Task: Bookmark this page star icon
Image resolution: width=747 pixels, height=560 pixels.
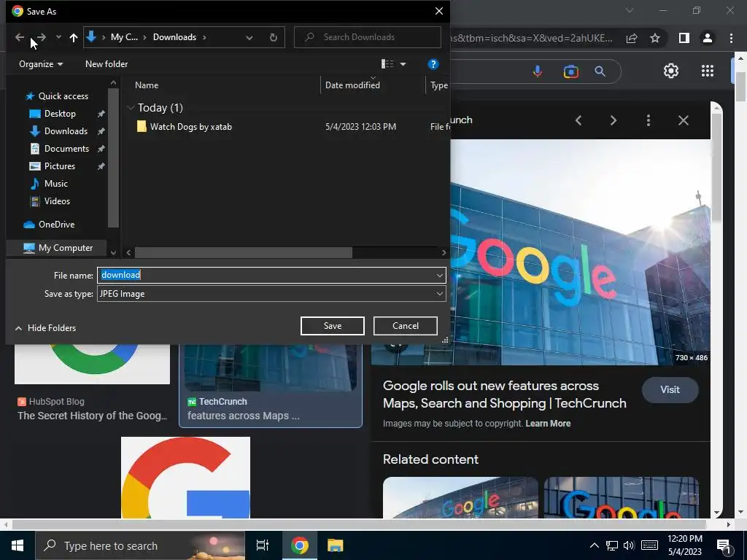Action: pos(655,38)
